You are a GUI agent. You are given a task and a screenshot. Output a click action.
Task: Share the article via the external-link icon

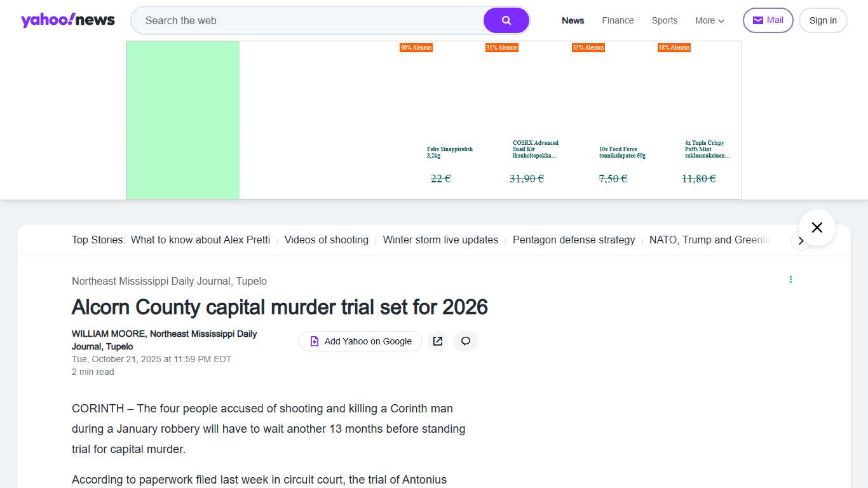(437, 341)
